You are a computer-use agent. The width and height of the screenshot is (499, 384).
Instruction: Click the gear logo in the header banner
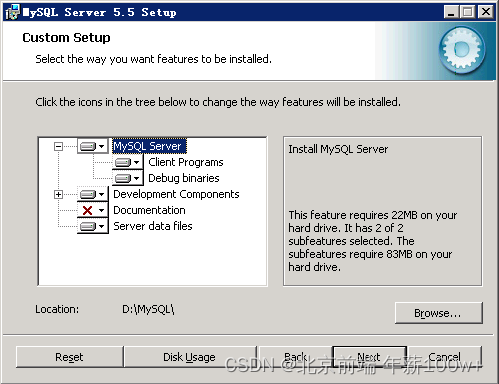coord(462,50)
